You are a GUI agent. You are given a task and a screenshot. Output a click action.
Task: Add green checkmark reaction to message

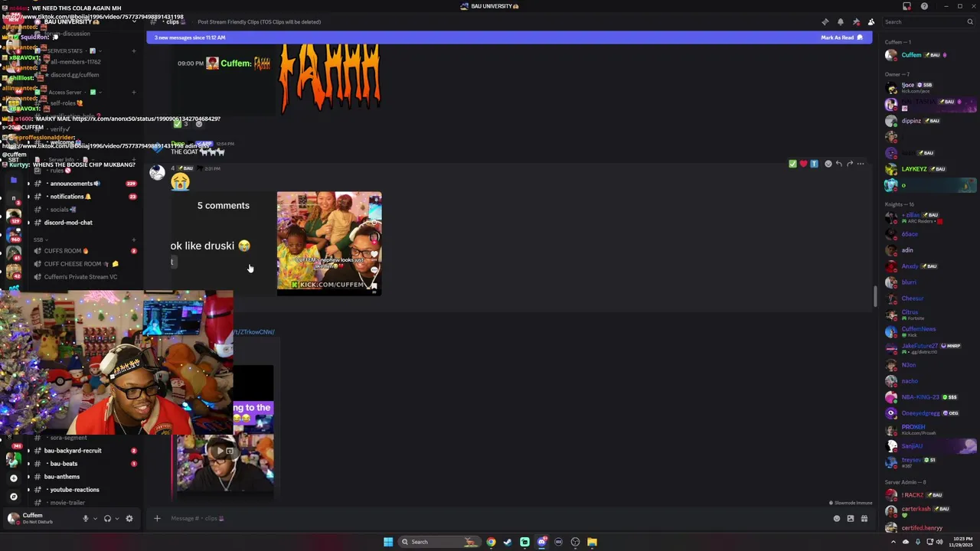coord(792,164)
